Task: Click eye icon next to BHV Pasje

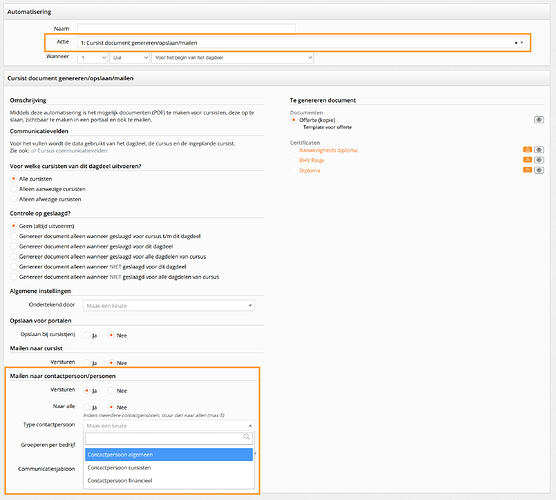Action: 539,160
